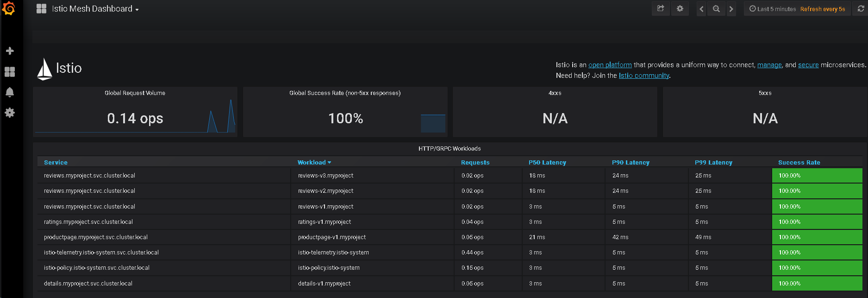Viewport: 868px width, 298px height.
Task: Click the Global Success Rate sparkline bar
Action: [x=433, y=123]
